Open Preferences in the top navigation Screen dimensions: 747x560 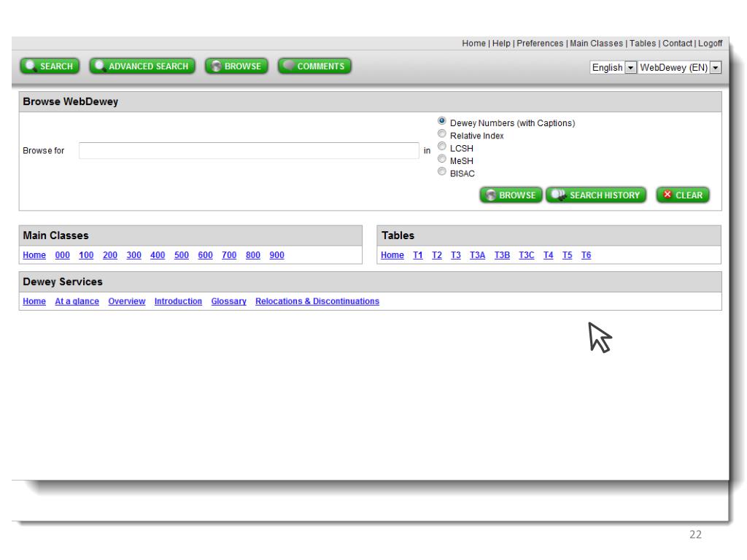(x=540, y=43)
